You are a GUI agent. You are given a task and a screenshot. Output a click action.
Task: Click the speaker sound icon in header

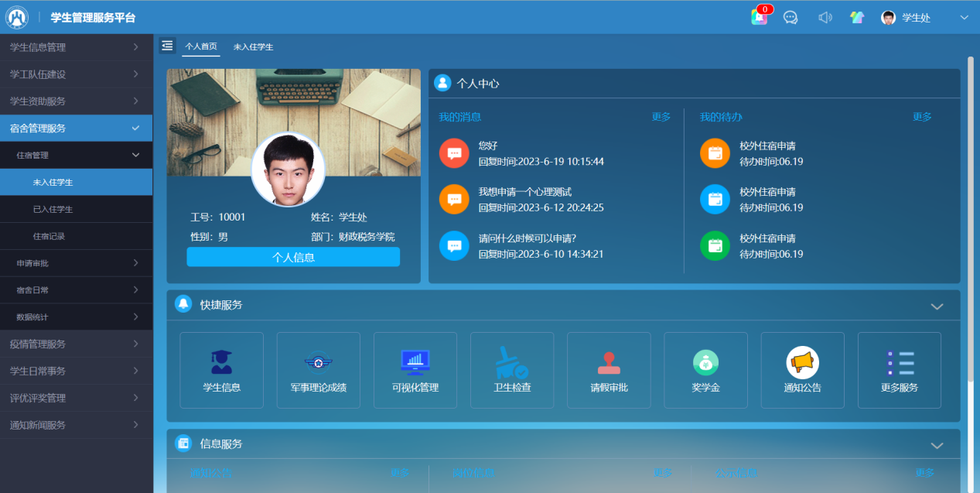[x=825, y=17]
